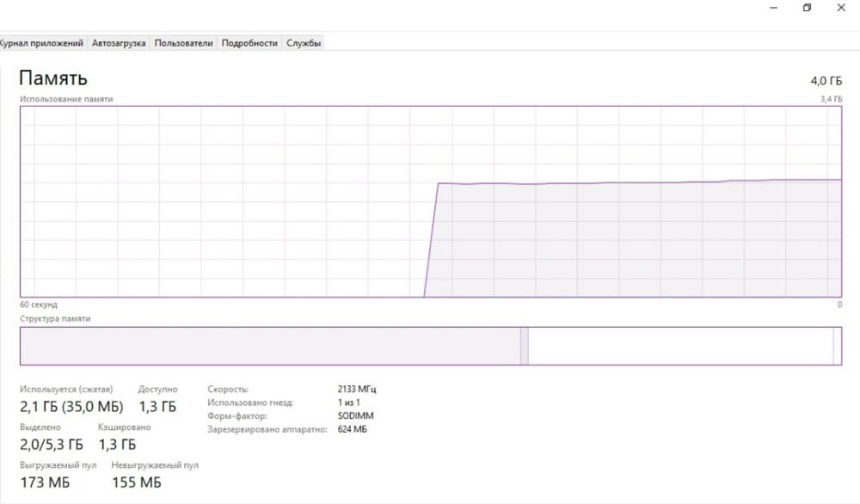Click the 2,1 ГБ (35,0 МБ) value
The width and height of the screenshot is (860, 504).
coord(71,406)
